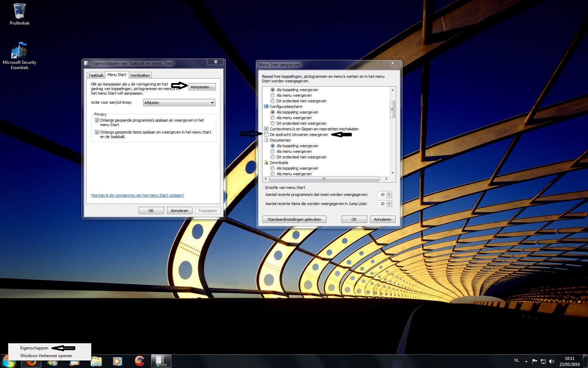
Task: Click the recent programs number field
Action: click(382, 195)
